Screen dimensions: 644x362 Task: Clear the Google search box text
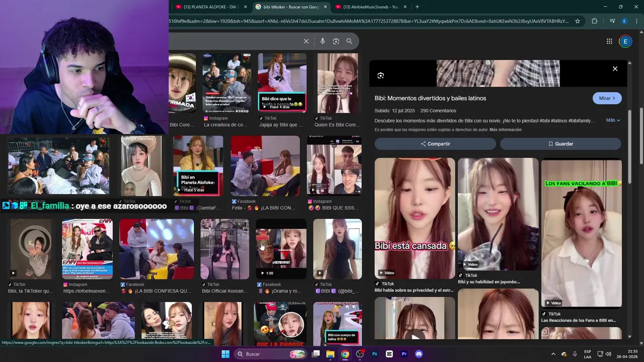click(306, 41)
